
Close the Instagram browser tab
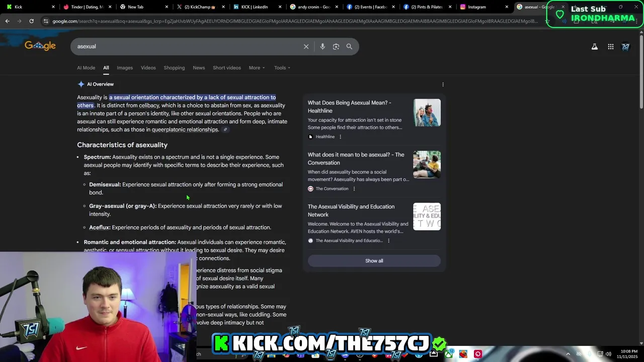(x=507, y=7)
